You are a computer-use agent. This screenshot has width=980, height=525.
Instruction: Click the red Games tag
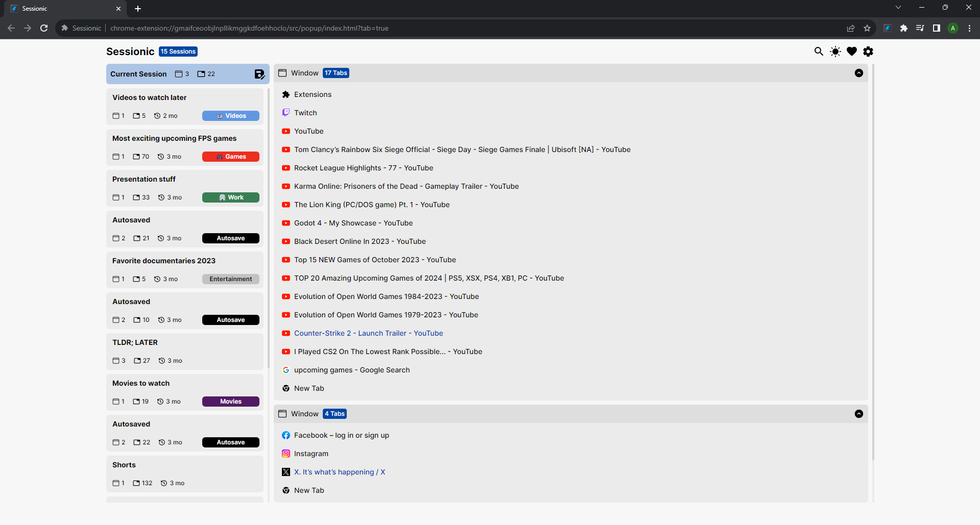pyautogui.click(x=231, y=157)
